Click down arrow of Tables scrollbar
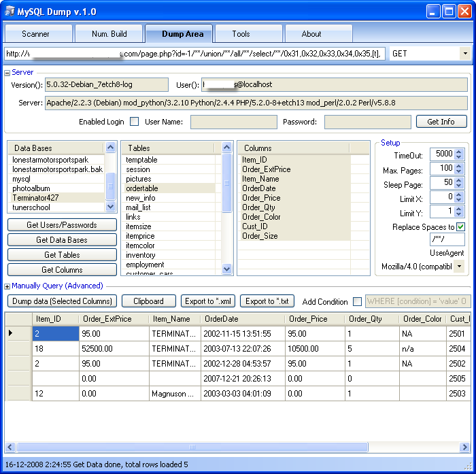Image resolution: width=476 pixels, height=474 pixels. 226,269
